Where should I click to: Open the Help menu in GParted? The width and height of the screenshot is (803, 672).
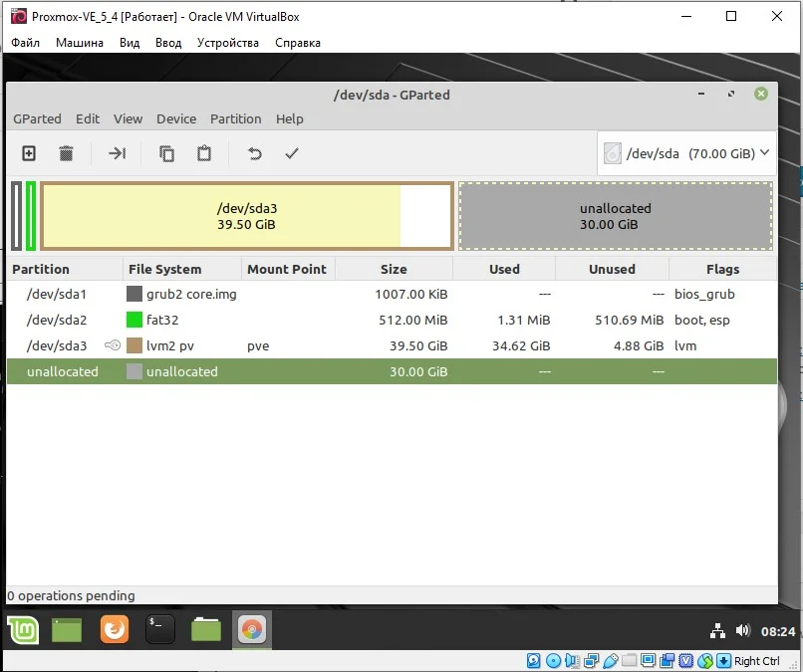pyautogui.click(x=289, y=118)
